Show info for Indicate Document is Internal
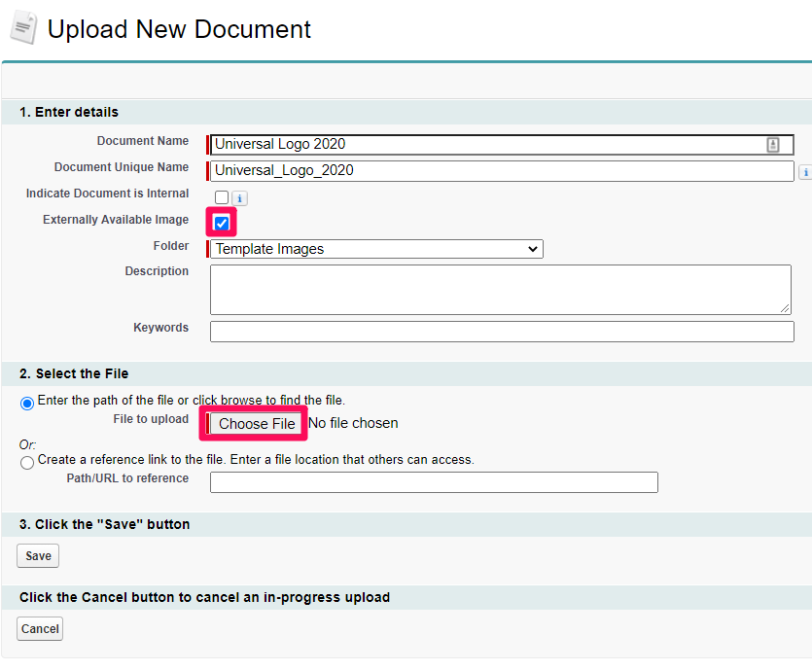 tap(239, 198)
